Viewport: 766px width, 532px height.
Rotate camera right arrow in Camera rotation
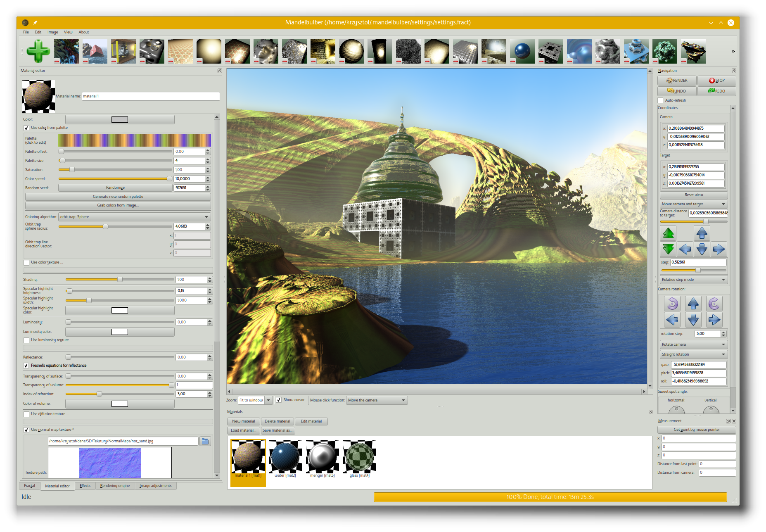714,320
